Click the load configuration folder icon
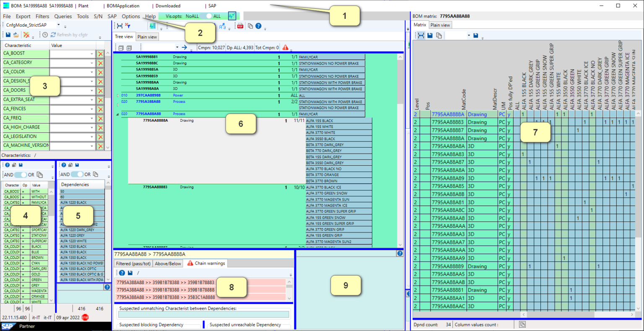Screen dimensions: 644x331 (16, 35)
